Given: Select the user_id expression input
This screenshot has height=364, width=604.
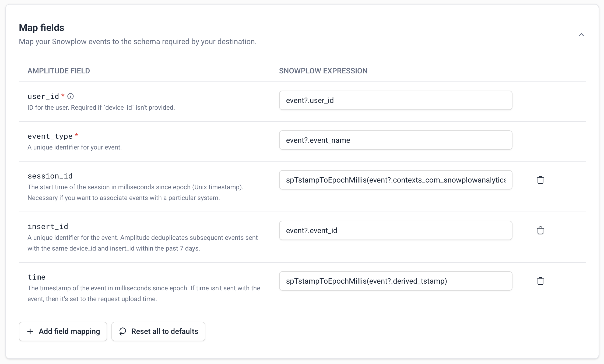Looking at the screenshot, I should click(x=395, y=100).
